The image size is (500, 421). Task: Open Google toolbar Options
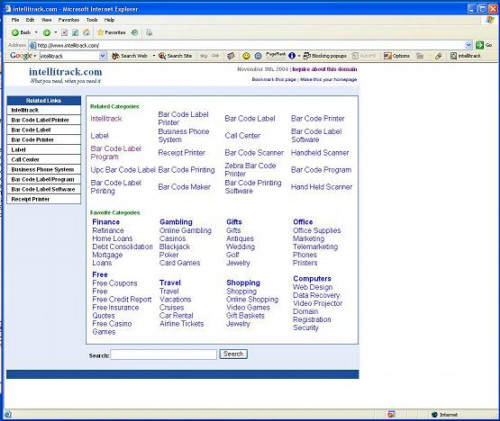pyautogui.click(x=397, y=56)
